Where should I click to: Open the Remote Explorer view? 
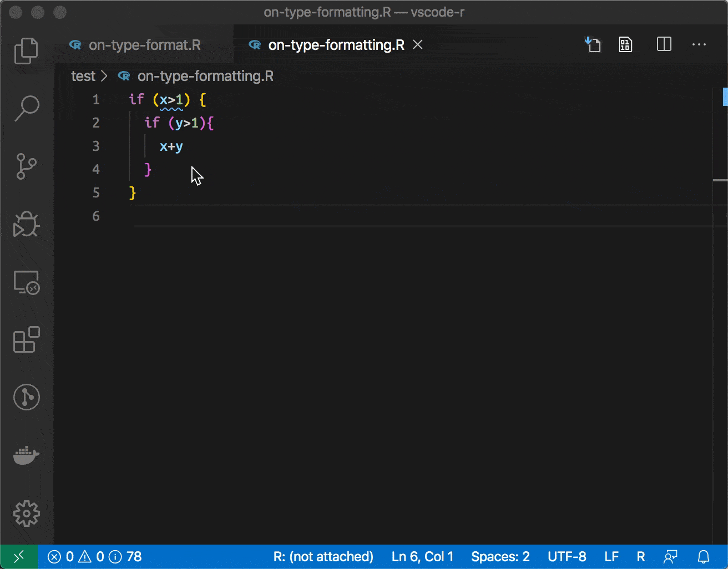point(26,282)
